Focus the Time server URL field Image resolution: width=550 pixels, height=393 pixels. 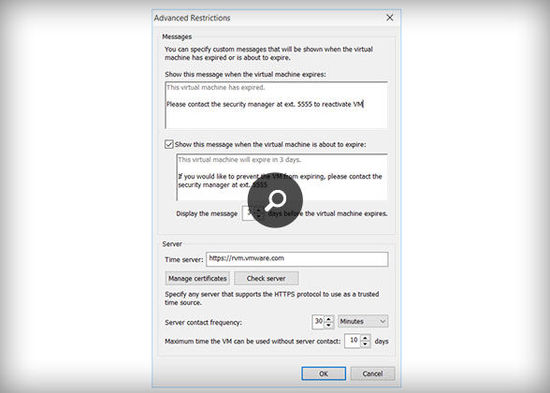[x=297, y=259]
